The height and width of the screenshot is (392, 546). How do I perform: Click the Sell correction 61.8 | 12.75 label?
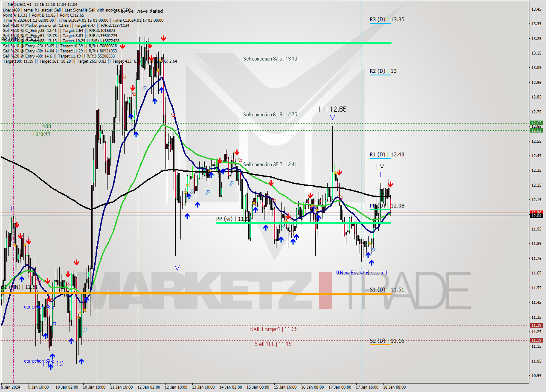(270, 115)
